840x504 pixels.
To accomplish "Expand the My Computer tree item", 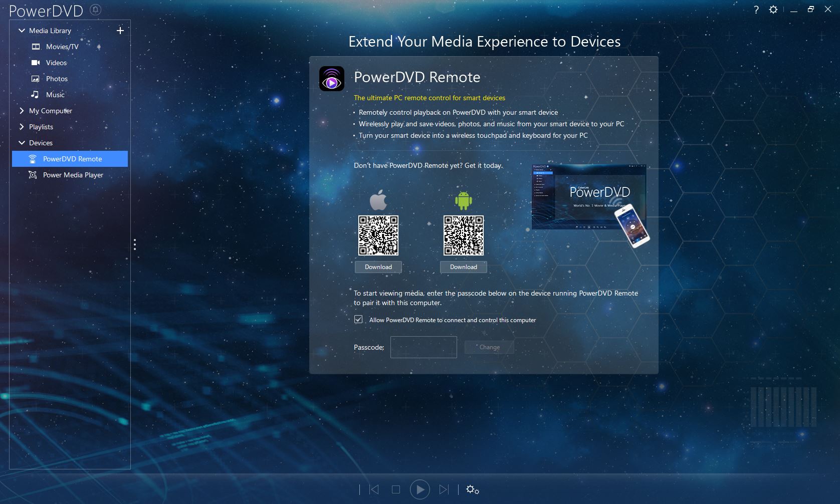I will (22, 111).
